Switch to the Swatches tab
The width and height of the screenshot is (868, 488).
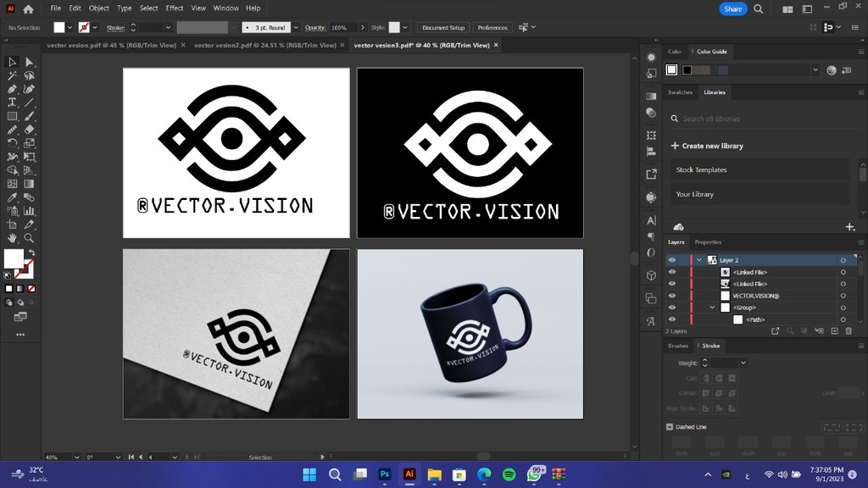[680, 92]
